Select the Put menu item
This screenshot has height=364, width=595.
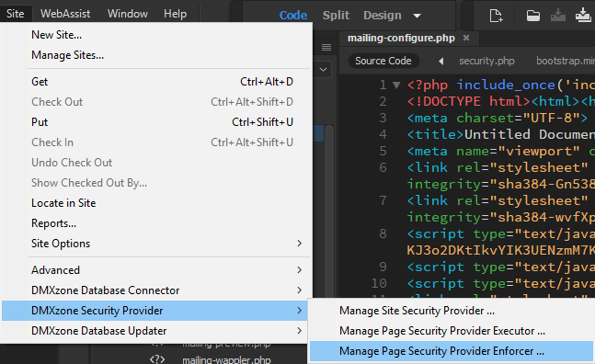click(x=156, y=122)
